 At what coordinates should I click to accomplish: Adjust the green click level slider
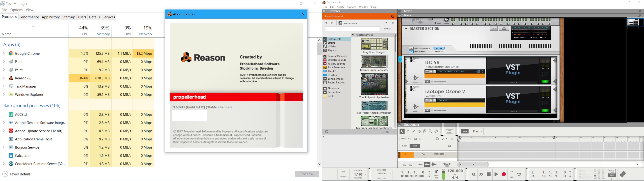click(443, 174)
